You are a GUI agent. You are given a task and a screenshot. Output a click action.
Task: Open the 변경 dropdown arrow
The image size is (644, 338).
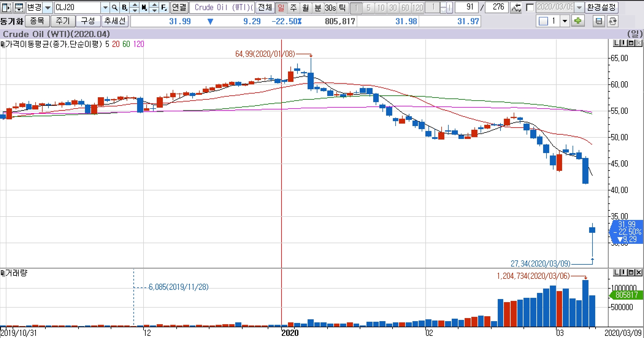(x=48, y=7)
